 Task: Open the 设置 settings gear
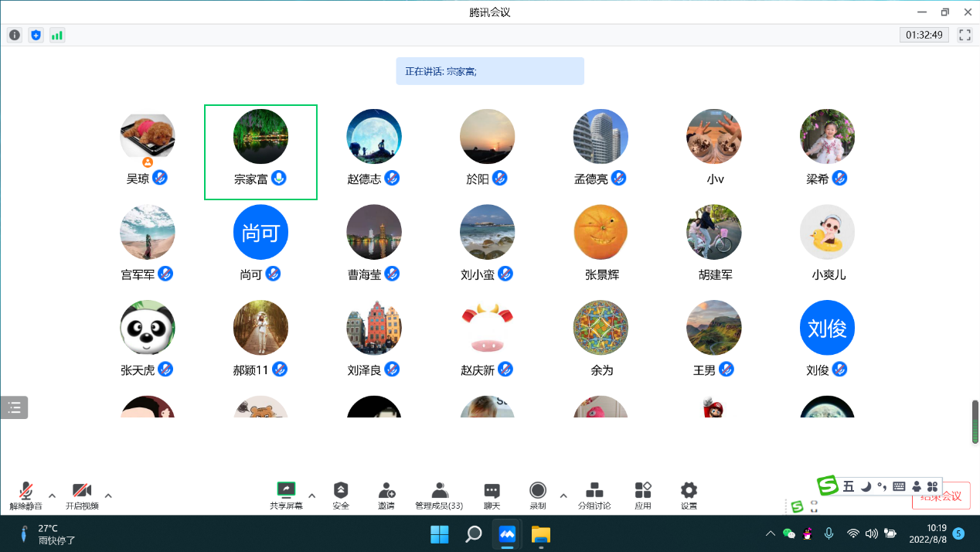coord(689,495)
